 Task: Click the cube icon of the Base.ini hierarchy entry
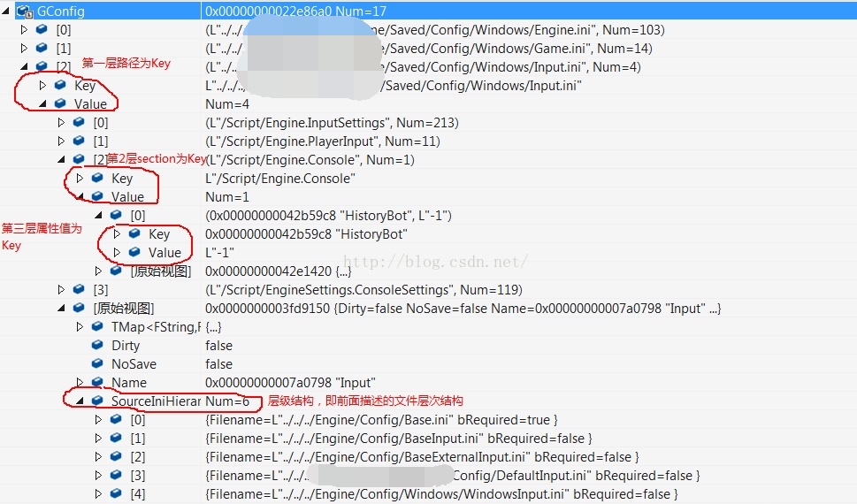click(117, 419)
